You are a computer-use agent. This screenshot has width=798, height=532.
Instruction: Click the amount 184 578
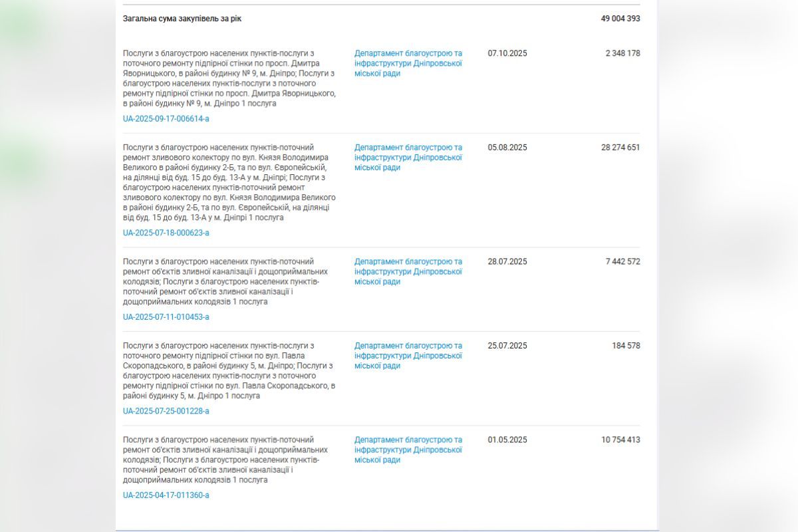pos(626,346)
